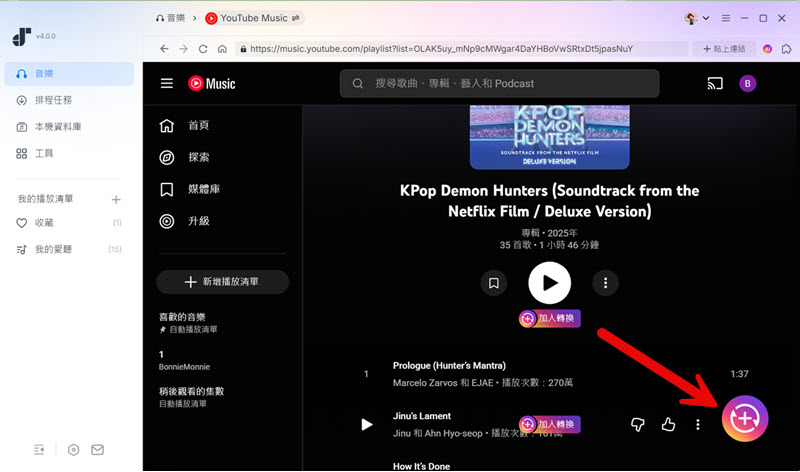Screen dimensions: 800x472
Task: Open album three-dot more options
Action: (605, 283)
